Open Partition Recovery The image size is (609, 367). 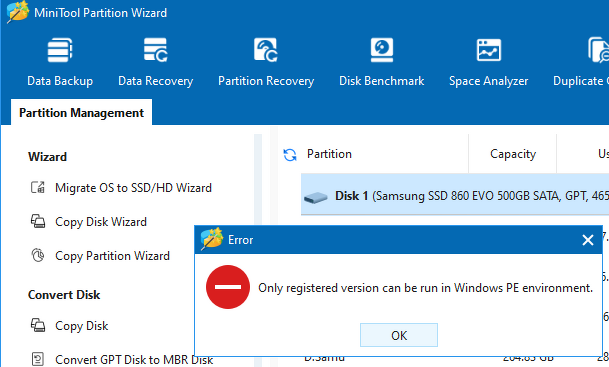[266, 62]
